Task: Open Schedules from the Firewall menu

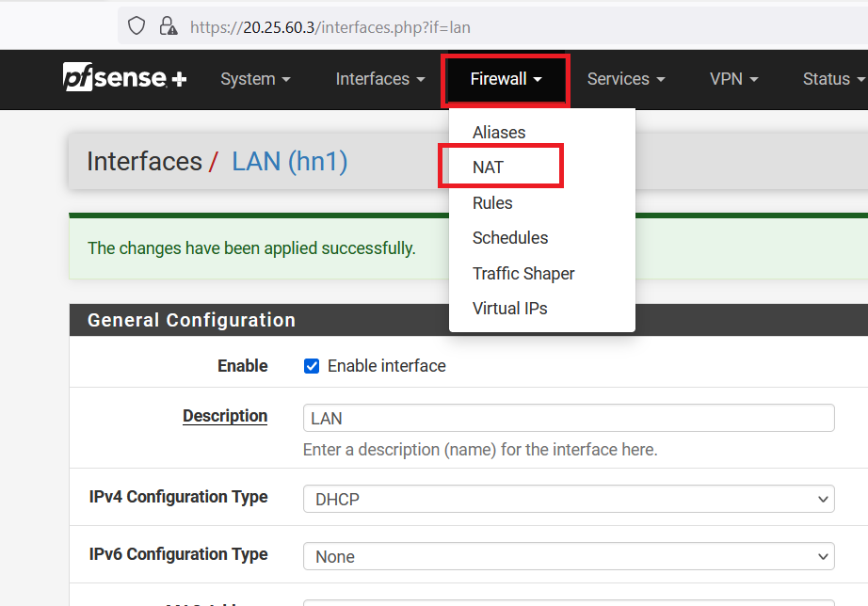Action: pyautogui.click(x=510, y=238)
